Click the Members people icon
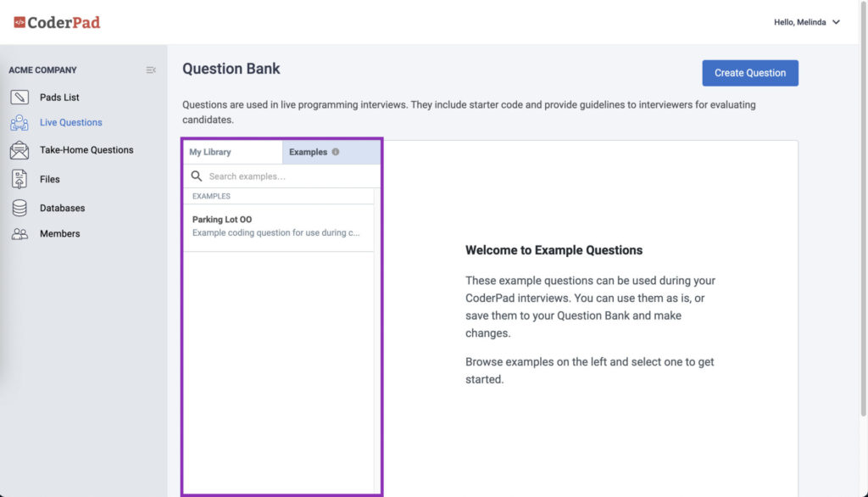The width and height of the screenshot is (868, 497). pyautogui.click(x=19, y=234)
